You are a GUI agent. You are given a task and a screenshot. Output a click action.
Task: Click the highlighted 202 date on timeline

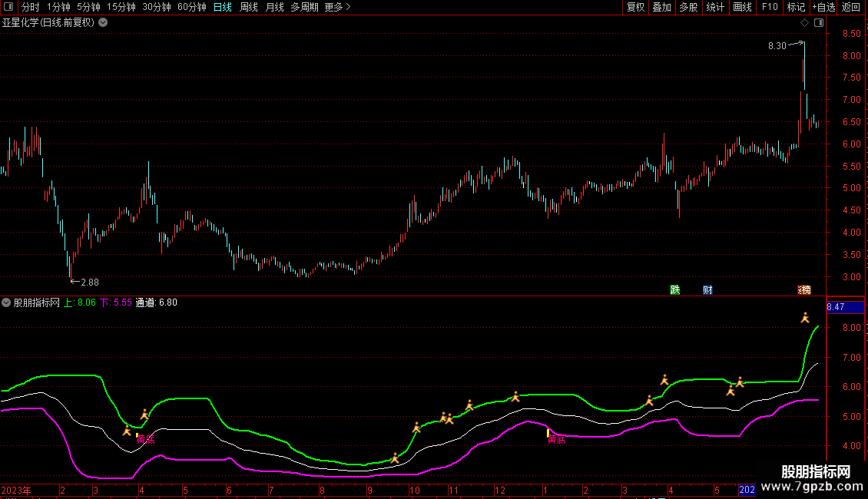point(747,490)
